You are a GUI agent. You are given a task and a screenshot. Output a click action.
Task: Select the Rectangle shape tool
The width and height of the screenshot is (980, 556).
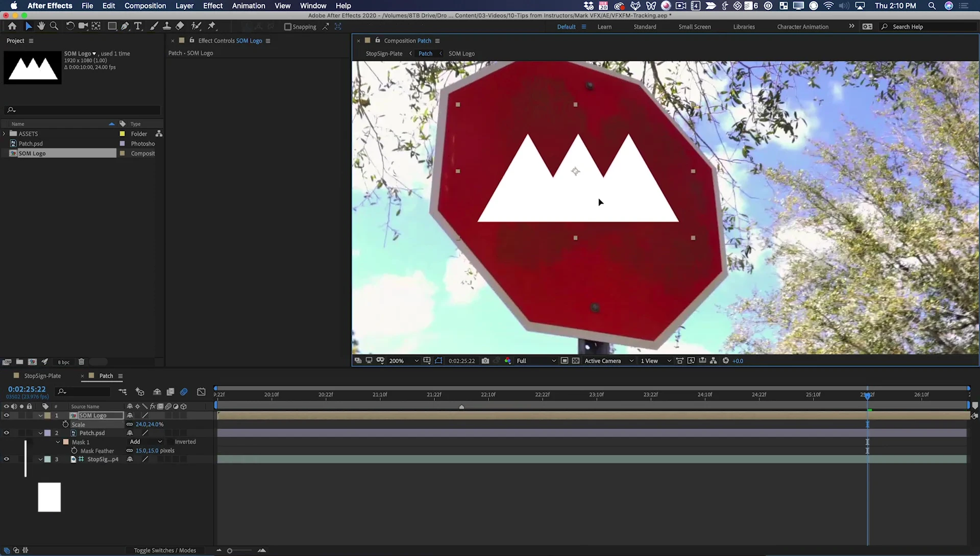[112, 26]
